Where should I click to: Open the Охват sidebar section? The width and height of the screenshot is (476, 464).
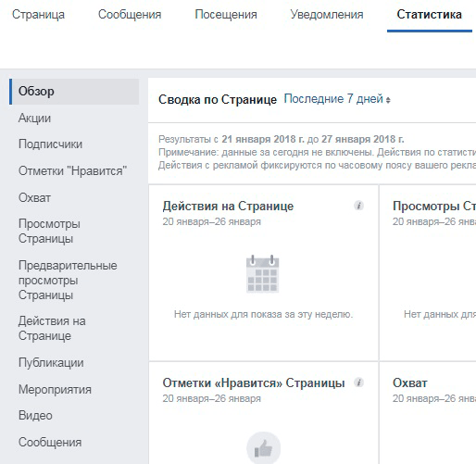coord(34,197)
